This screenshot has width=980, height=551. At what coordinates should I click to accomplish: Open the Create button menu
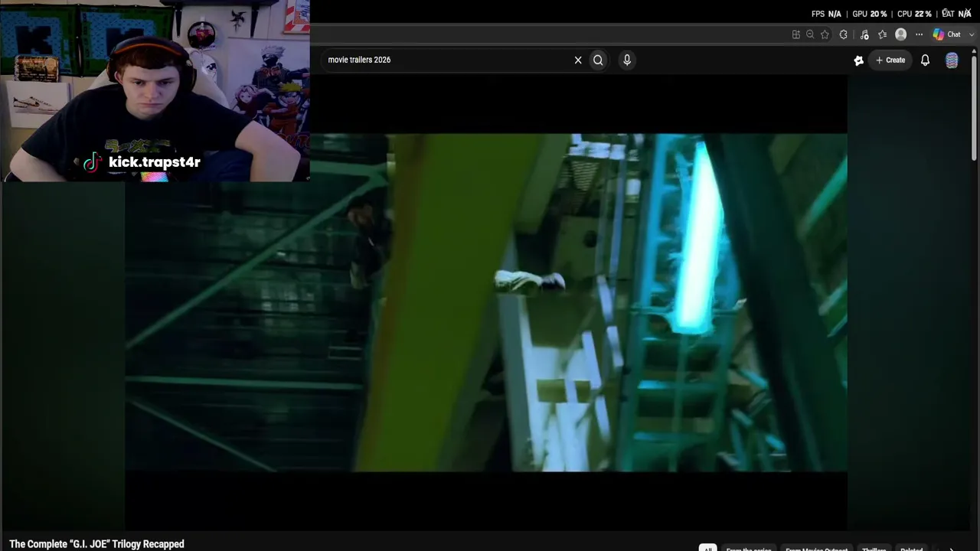coord(890,60)
